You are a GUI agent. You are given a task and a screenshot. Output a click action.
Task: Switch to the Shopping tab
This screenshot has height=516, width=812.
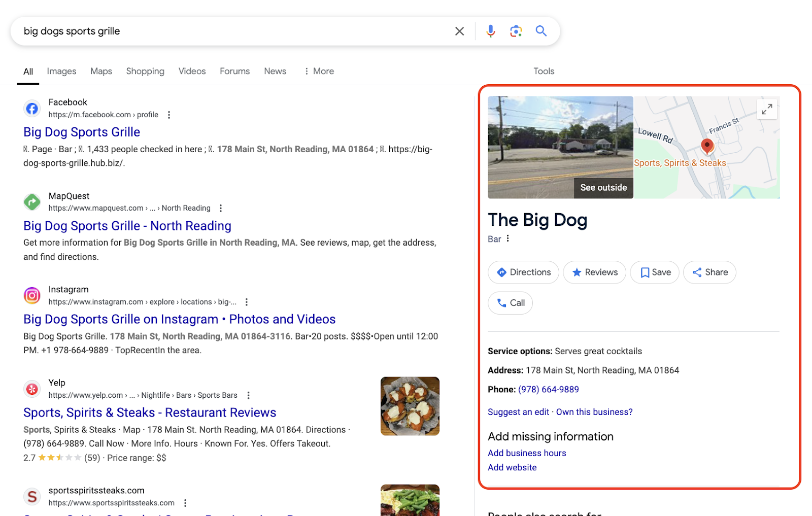(145, 72)
